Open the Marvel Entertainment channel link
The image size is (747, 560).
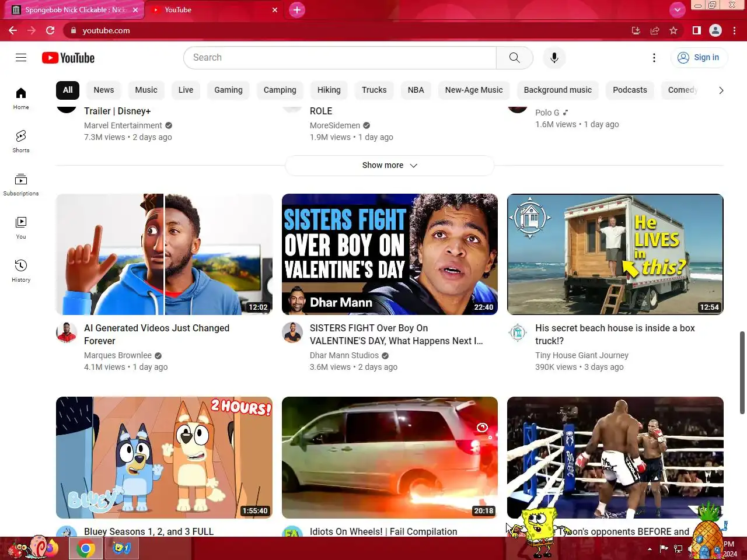point(123,125)
